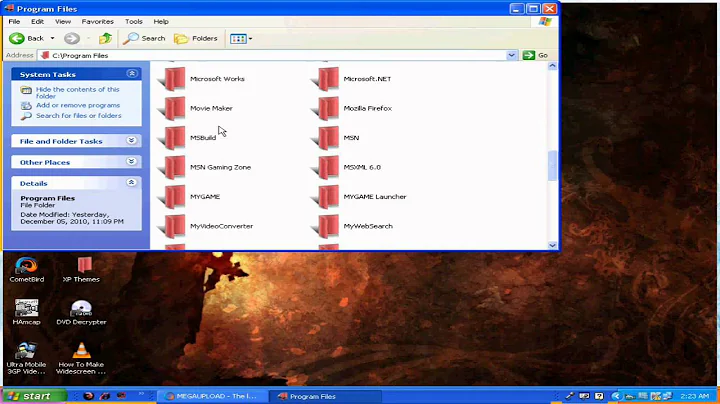The image size is (720, 404).
Task: Open the Microsoft.NET folder icon
Action: pyautogui.click(x=326, y=79)
